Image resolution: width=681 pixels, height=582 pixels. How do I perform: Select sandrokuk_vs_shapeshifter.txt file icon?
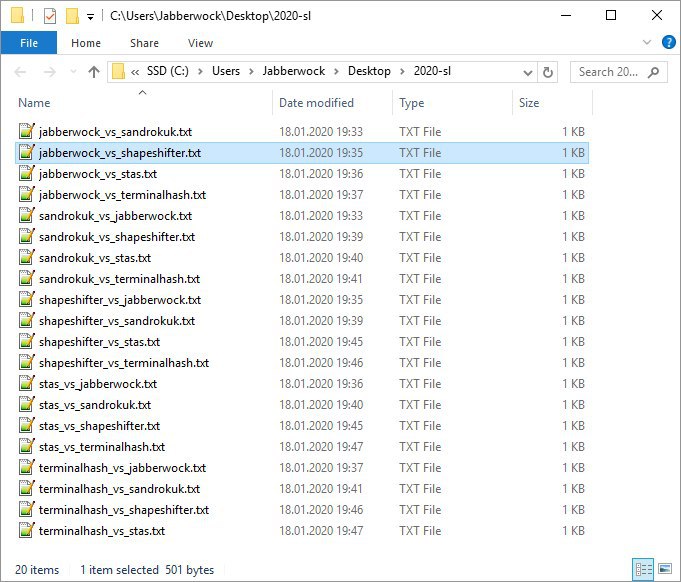pos(26,236)
